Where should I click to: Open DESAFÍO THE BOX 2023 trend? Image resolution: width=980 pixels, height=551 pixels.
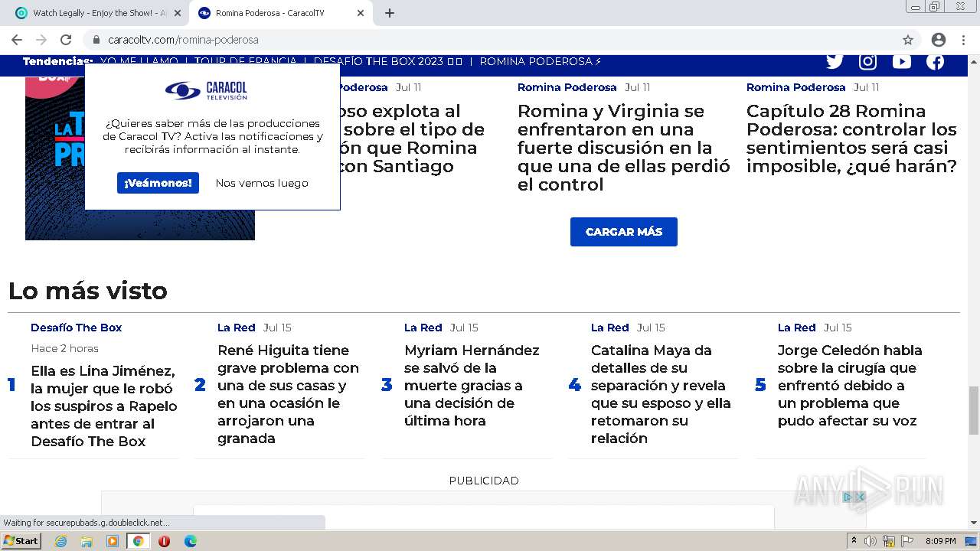(388, 61)
